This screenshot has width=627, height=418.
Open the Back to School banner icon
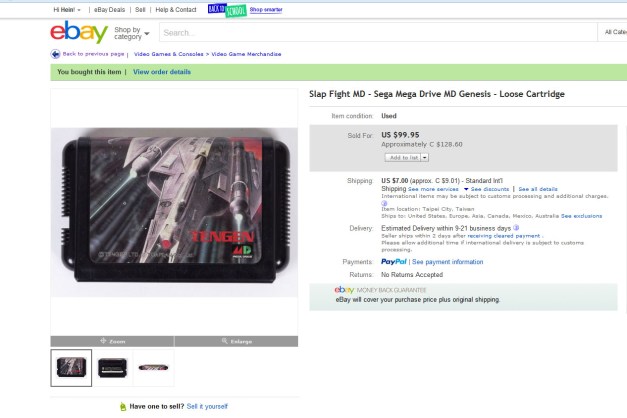(227, 10)
